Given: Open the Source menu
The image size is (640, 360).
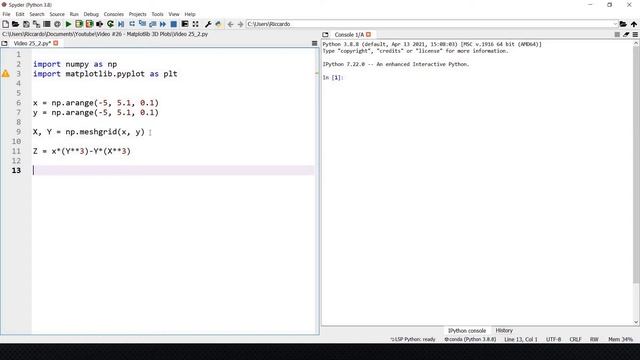Looking at the screenshot, I should point(57,14).
